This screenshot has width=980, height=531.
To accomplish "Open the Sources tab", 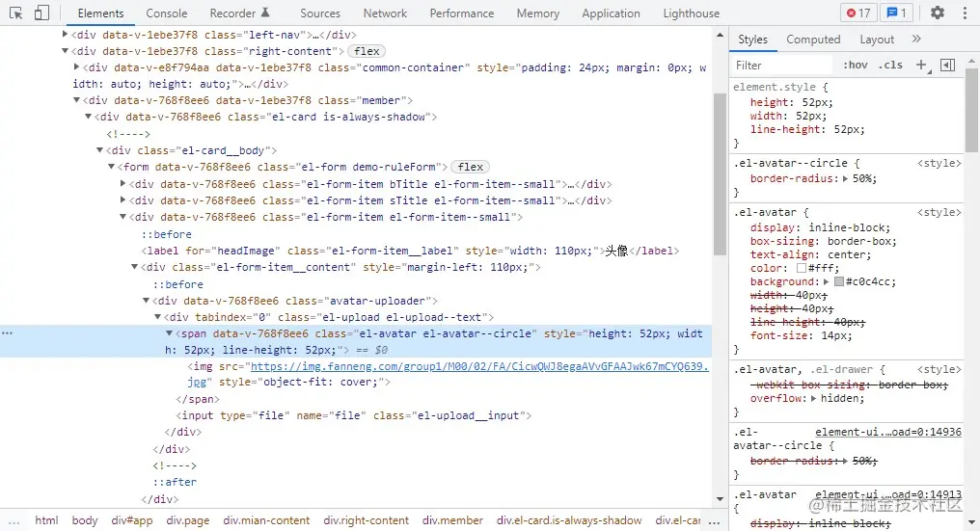I will point(320,13).
